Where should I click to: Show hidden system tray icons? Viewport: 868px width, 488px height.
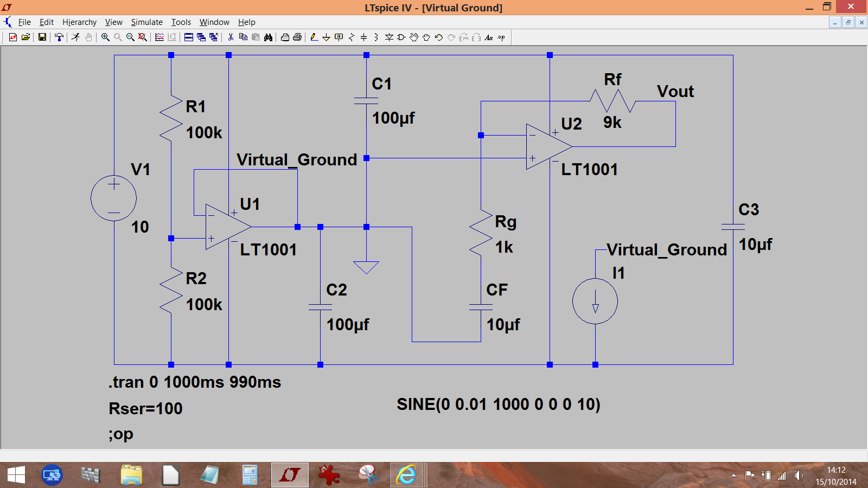click(733, 476)
